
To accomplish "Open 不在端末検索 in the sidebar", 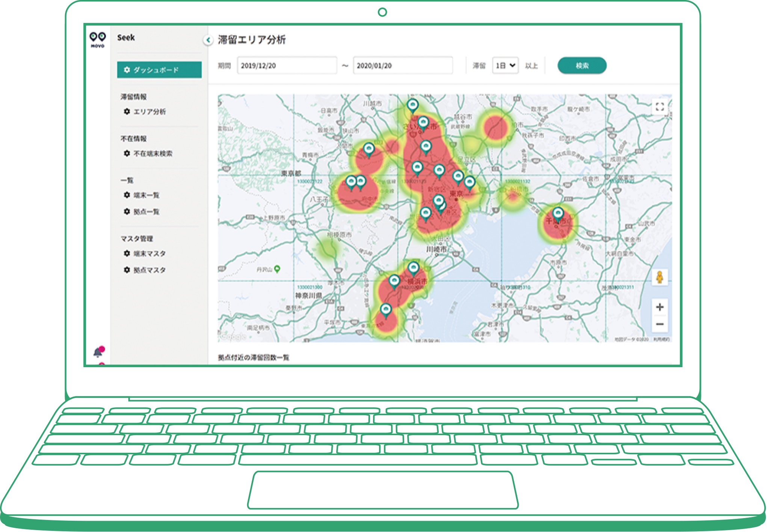I will (x=153, y=154).
